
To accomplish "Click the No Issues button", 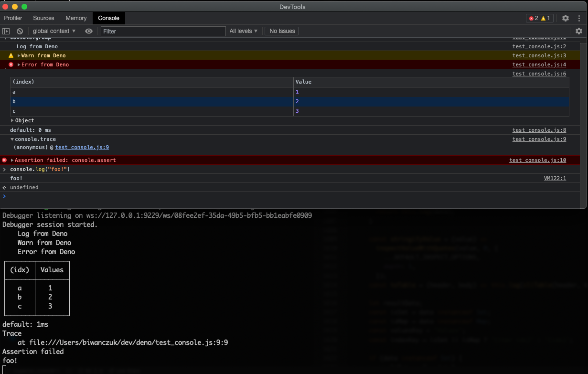I will [281, 31].
